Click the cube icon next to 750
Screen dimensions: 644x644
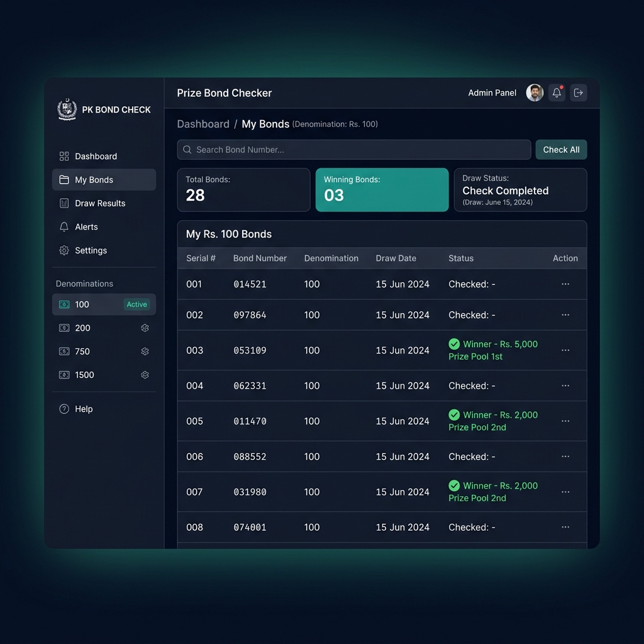(x=145, y=352)
